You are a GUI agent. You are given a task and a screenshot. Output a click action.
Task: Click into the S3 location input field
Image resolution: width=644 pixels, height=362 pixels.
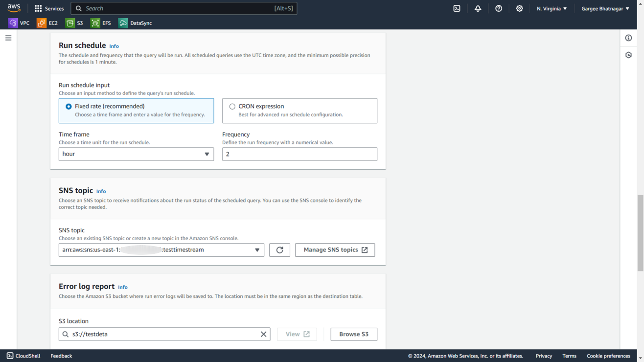pyautogui.click(x=164, y=334)
